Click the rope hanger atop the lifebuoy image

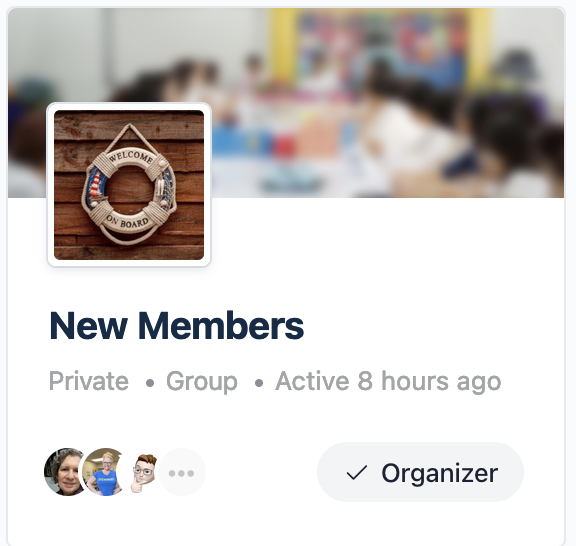tap(129, 136)
